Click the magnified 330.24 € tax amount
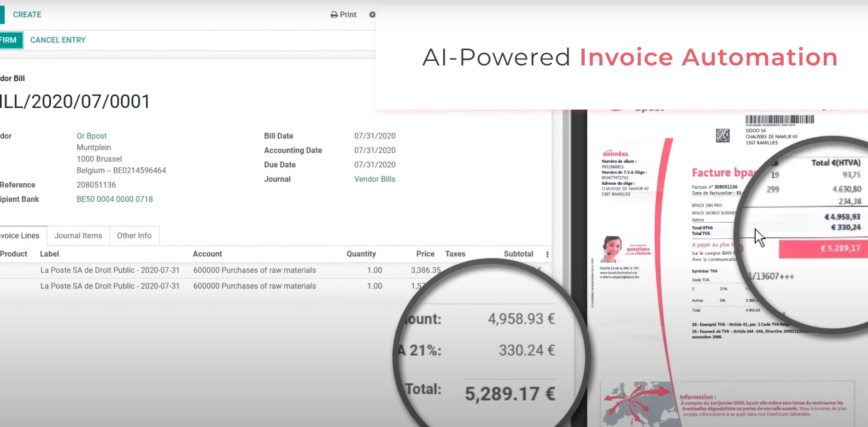Screen dimensions: 868x427 tap(527, 351)
